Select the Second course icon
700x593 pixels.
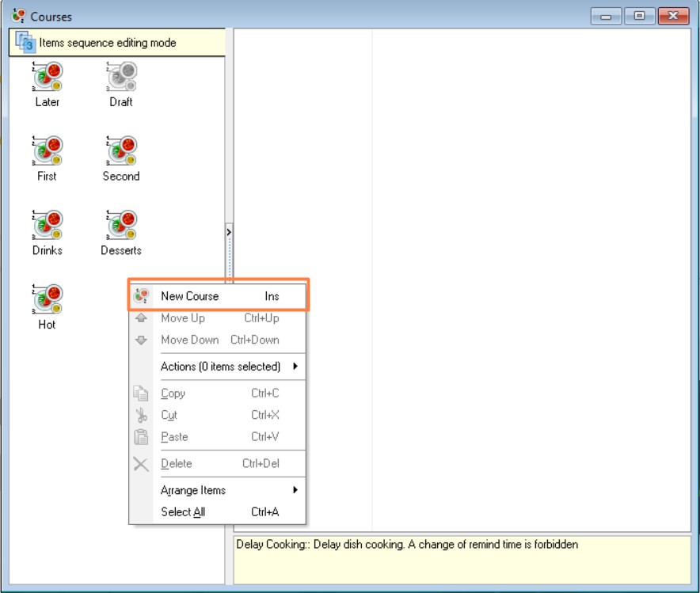[x=121, y=151]
